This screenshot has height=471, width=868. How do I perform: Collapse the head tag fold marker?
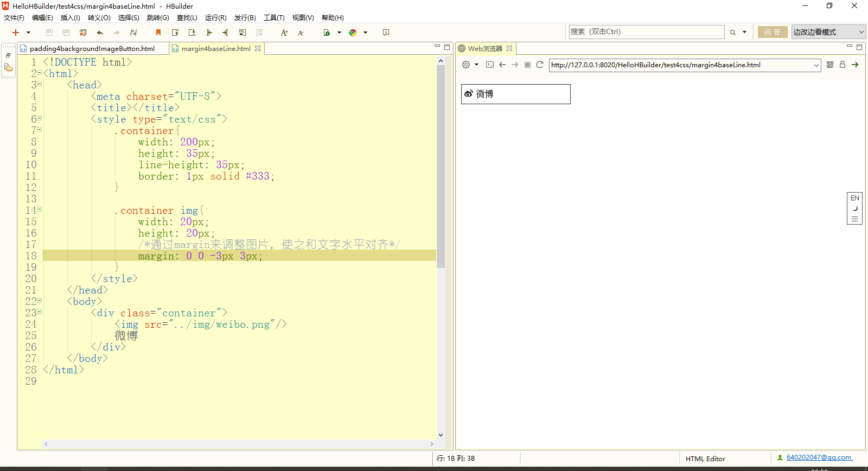(40, 84)
